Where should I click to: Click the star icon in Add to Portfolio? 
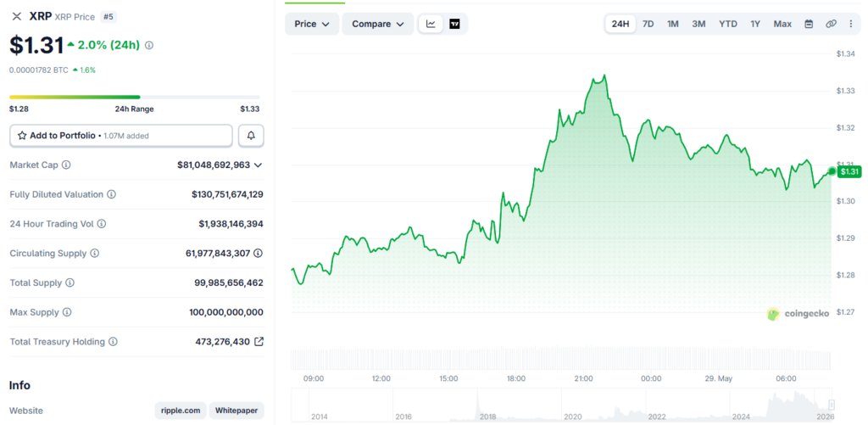(x=22, y=135)
